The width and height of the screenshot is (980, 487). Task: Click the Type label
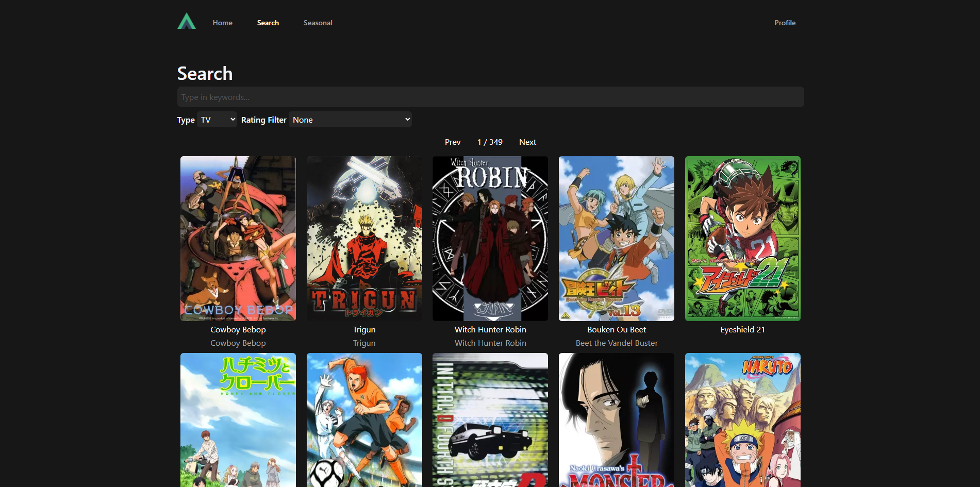[x=186, y=120]
